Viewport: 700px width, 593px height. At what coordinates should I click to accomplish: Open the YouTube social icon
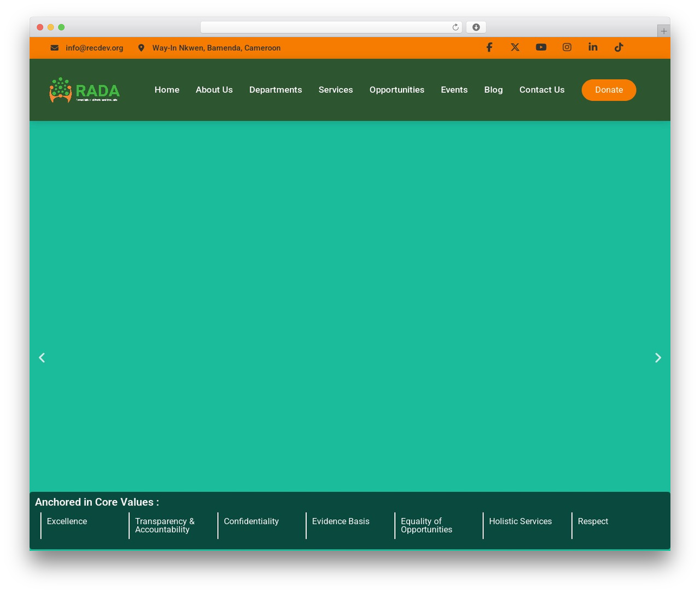(x=541, y=47)
